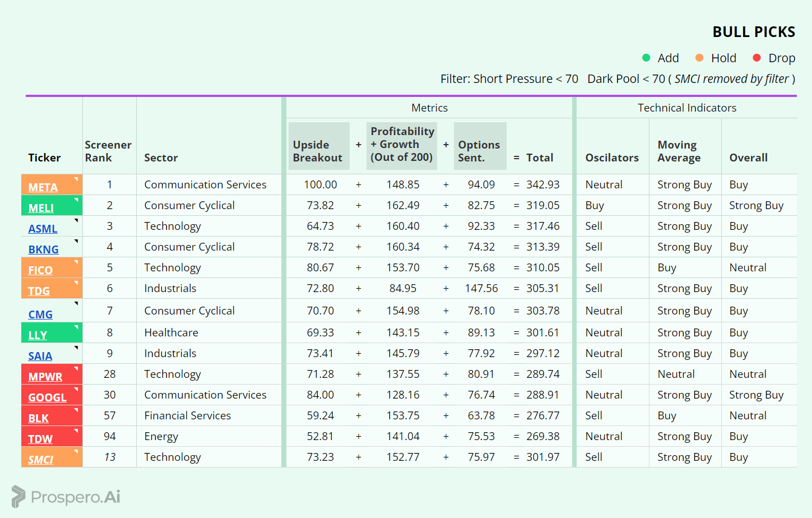
Task: Open the TDG ticker link
Action: (39, 291)
